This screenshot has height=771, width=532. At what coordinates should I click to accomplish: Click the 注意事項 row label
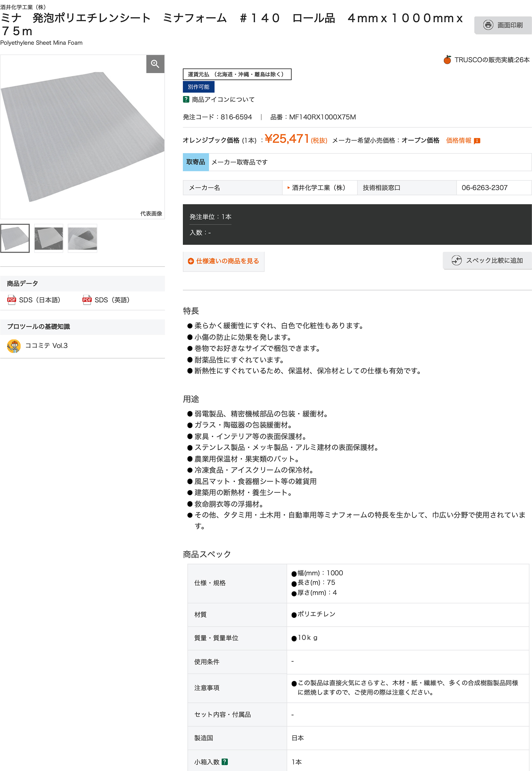pyautogui.click(x=207, y=688)
